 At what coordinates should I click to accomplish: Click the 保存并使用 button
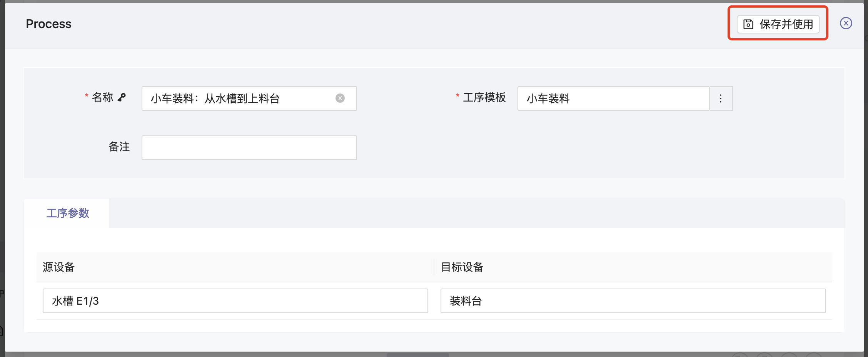click(778, 24)
